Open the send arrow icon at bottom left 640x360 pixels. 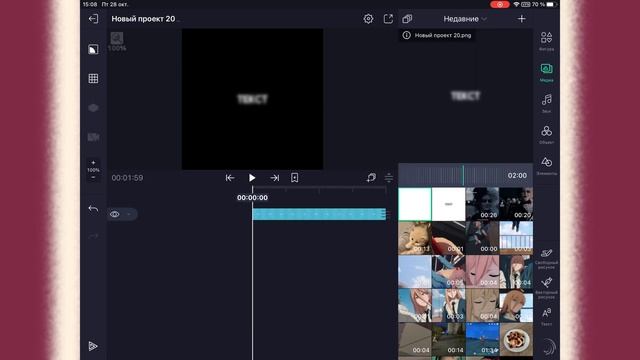pos(93,346)
